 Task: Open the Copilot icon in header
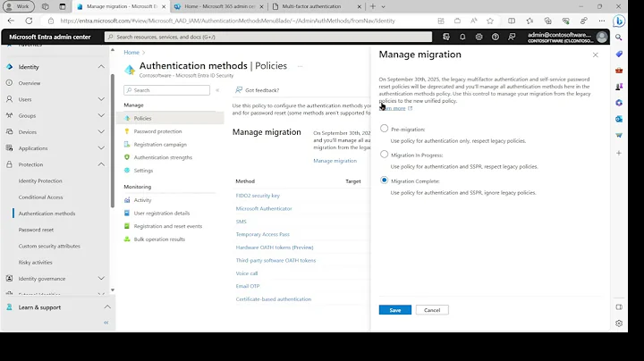tap(446, 37)
